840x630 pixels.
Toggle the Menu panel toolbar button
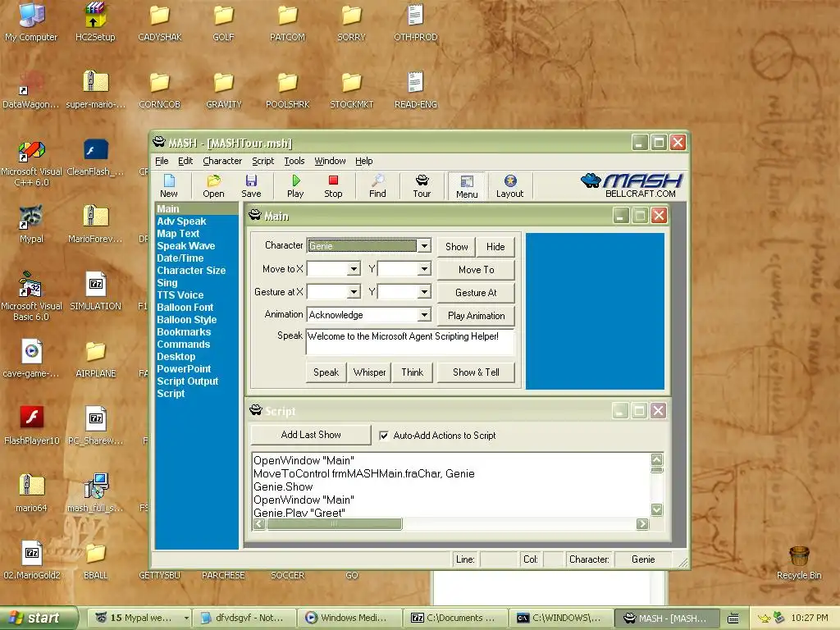coord(467,186)
